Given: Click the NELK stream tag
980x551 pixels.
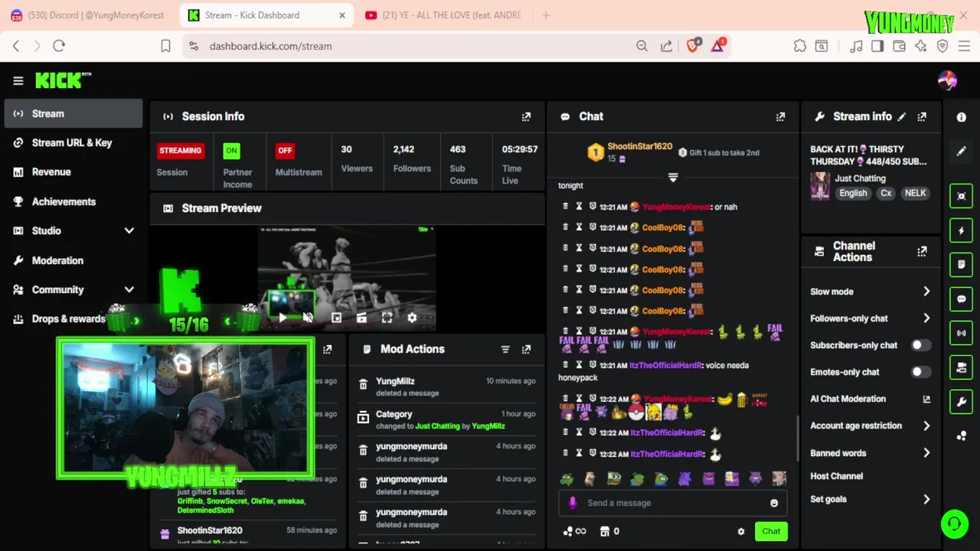Looking at the screenshot, I should (915, 194).
